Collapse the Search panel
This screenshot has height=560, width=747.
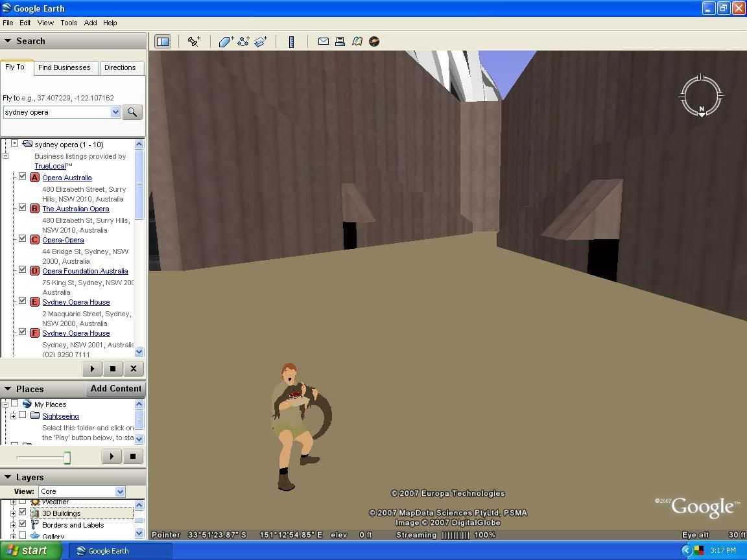click(x=8, y=41)
